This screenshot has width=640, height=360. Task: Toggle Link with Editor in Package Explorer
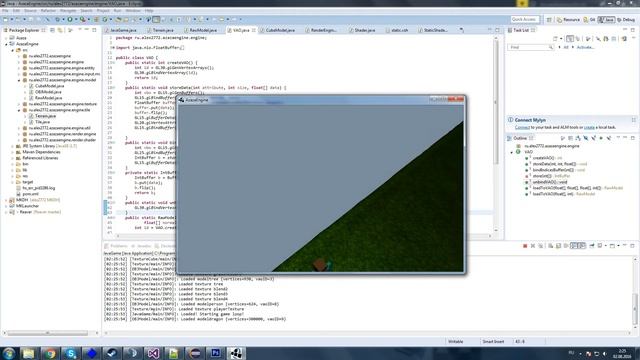60,30
